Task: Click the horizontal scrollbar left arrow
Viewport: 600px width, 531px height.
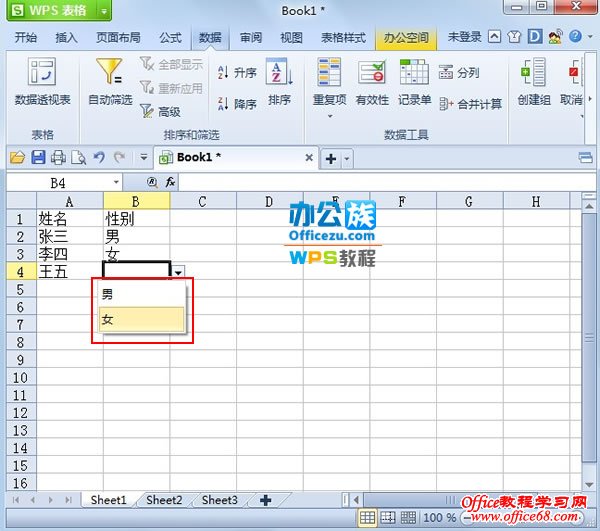Action: click(x=356, y=500)
